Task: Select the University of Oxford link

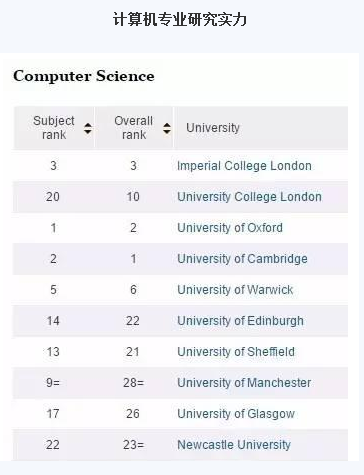Action: (230, 228)
